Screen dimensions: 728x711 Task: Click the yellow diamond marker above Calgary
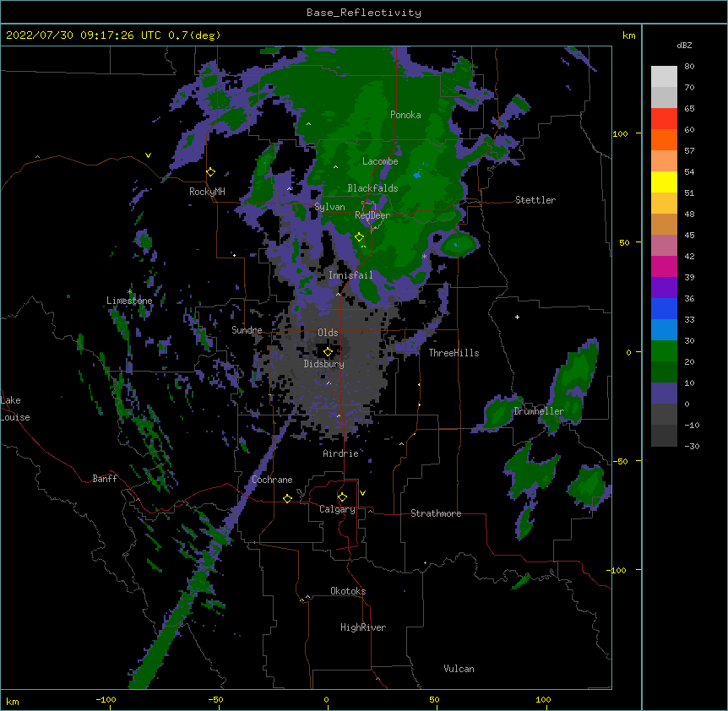coord(342,497)
